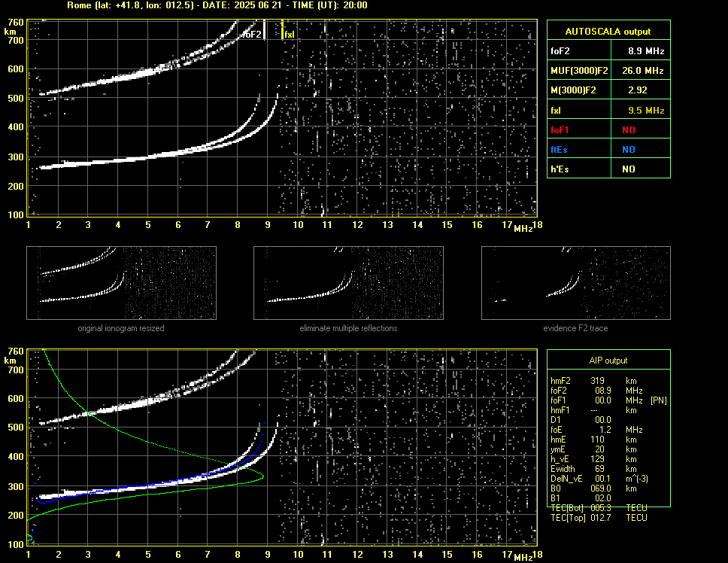
Task: Select the AIP foF2 08.9 MHz row
Action: (596, 391)
